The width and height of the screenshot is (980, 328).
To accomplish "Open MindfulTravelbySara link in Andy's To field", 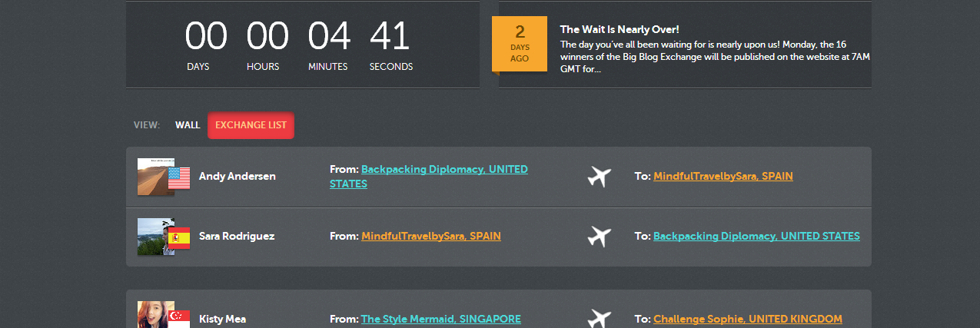I will (723, 176).
